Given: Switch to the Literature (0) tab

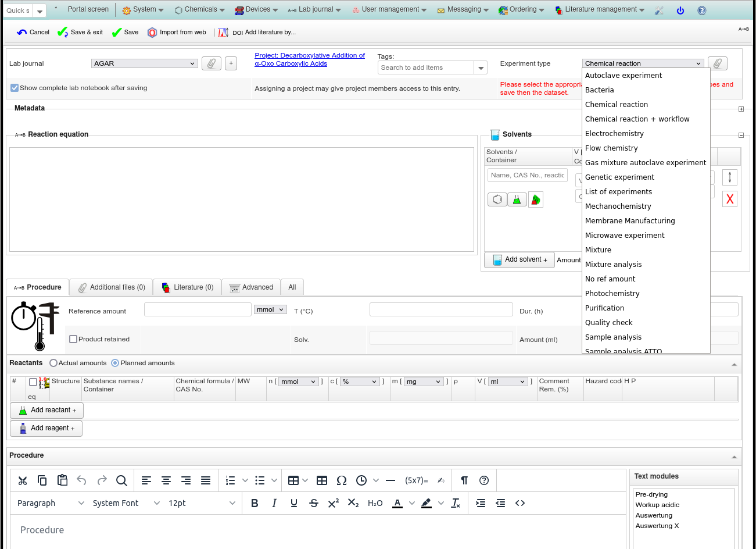Looking at the screenshot, I should tap(187, 287).
